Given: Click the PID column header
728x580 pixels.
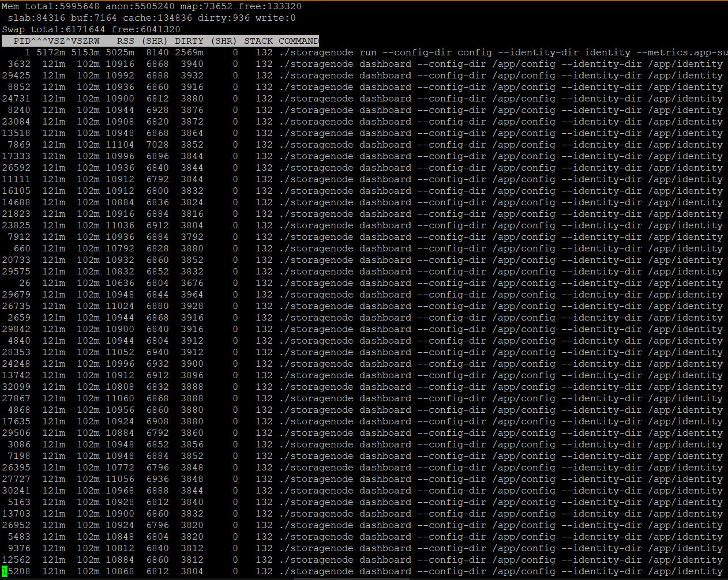Looking at the screenshot, I should [22, 41].
